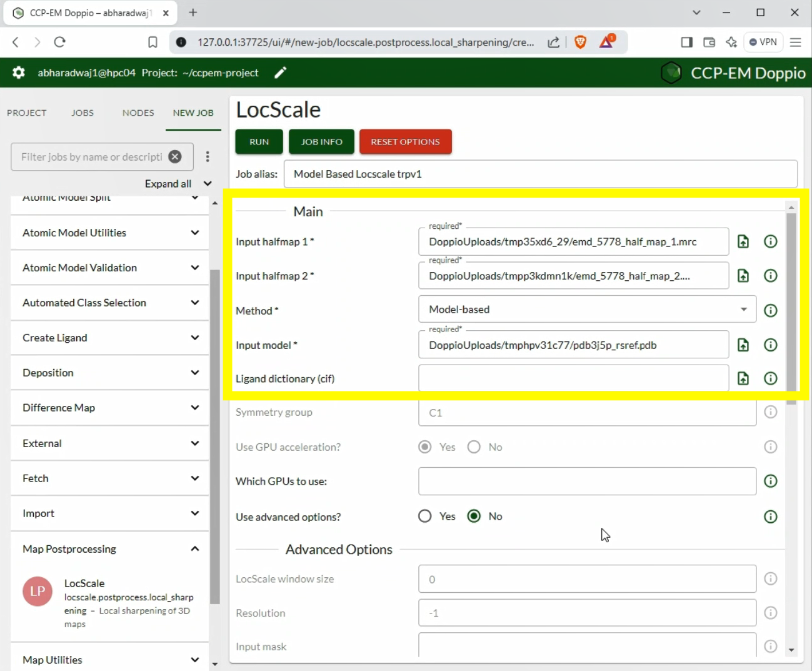Screen dimensions: 812x671
Task: Expand Difference Map category
Action: [x=109, y=408]
